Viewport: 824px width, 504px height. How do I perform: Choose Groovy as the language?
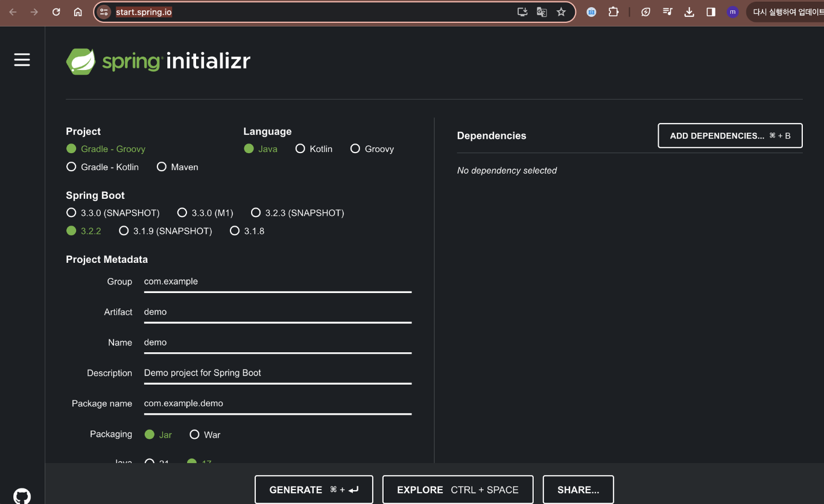[372, 149]
